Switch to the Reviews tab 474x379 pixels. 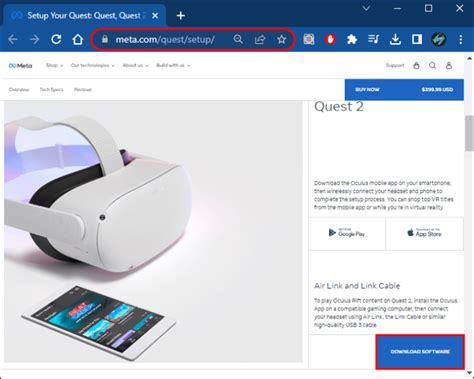[x=83, y=89]
